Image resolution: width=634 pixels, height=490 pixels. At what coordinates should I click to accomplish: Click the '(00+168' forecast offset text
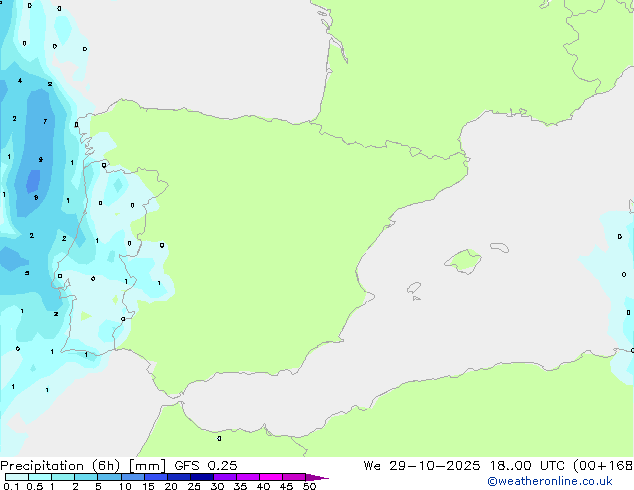[603, 466]
